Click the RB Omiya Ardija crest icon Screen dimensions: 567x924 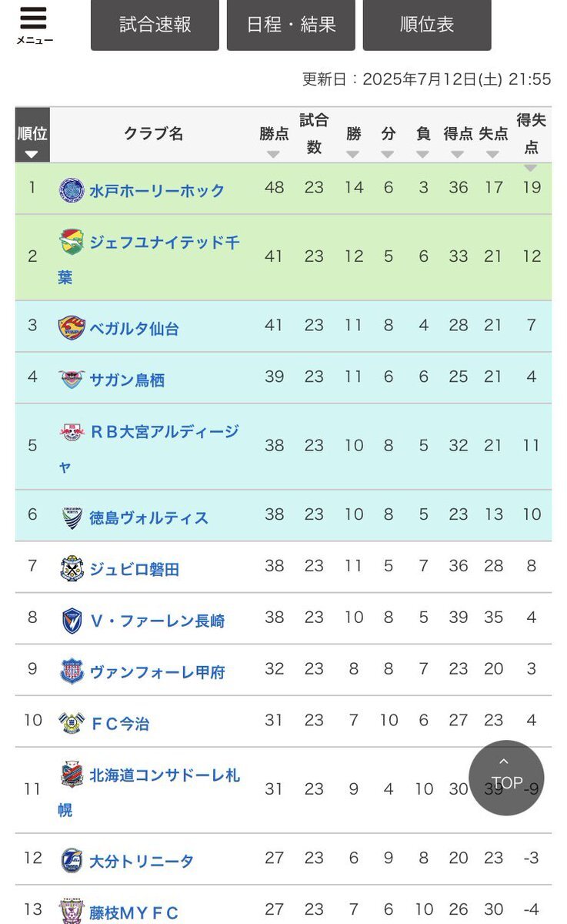pyautogui.click(x=72, y=431)
